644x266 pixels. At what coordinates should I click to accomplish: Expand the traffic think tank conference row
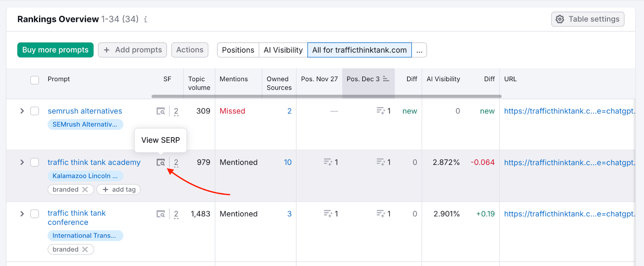point(22,214)
